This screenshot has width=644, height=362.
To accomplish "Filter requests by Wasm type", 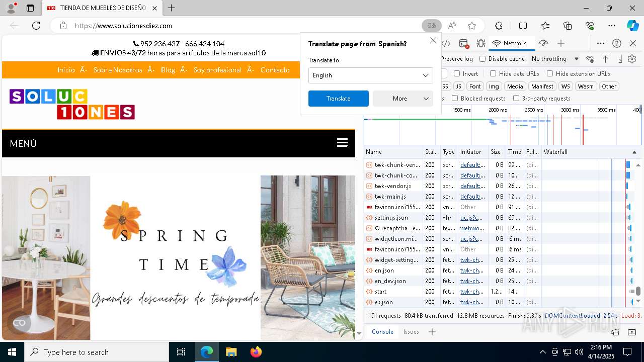I will click(586, 86).
